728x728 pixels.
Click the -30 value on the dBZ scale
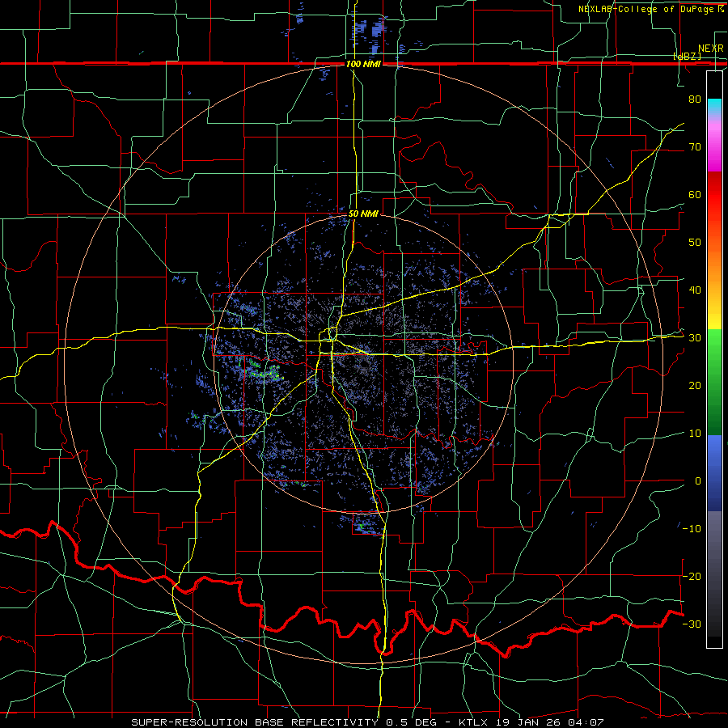point(692,624)
